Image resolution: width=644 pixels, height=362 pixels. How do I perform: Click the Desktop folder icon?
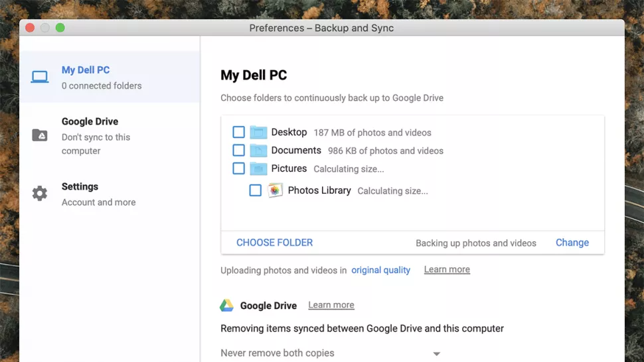click(258, 133)
